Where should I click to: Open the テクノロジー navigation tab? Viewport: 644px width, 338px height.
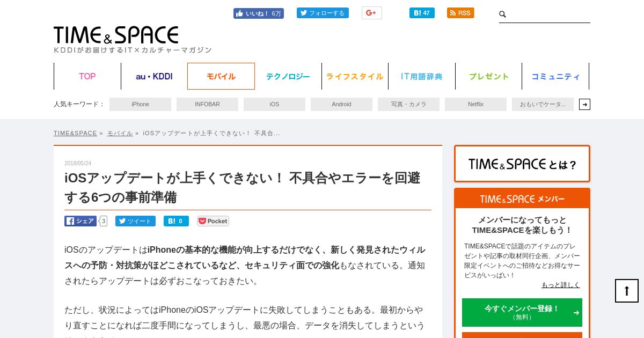point(288,76)
